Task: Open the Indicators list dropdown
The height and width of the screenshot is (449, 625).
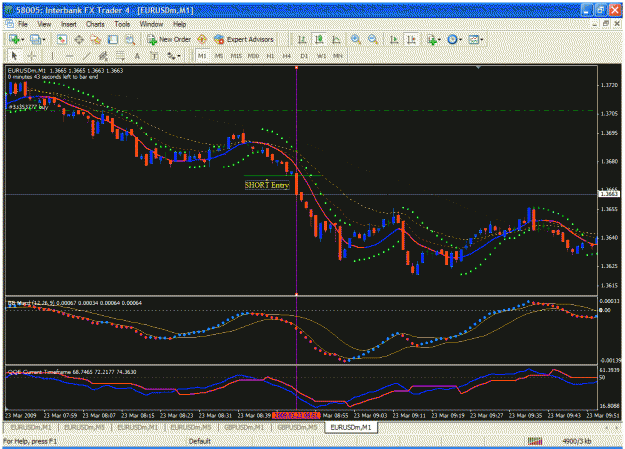Action: (x=434, y=39)
